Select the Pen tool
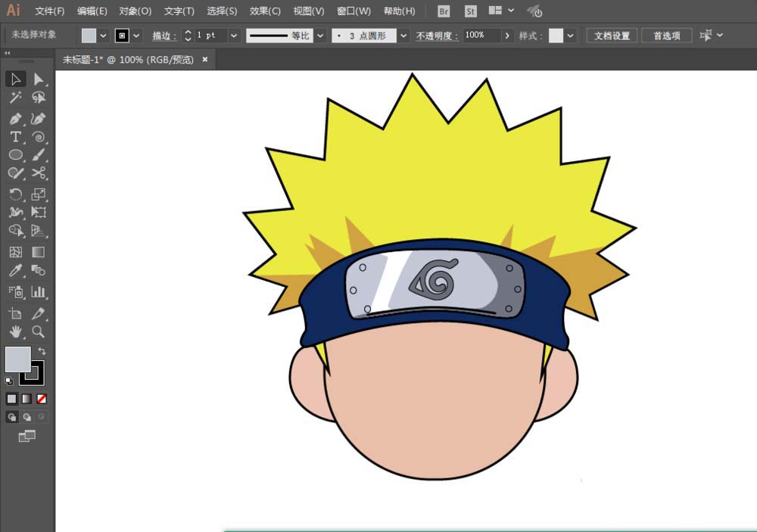Image resolution: width=757 pixels, height=532 pixels. pyautogui.click(x=15, y=119)
